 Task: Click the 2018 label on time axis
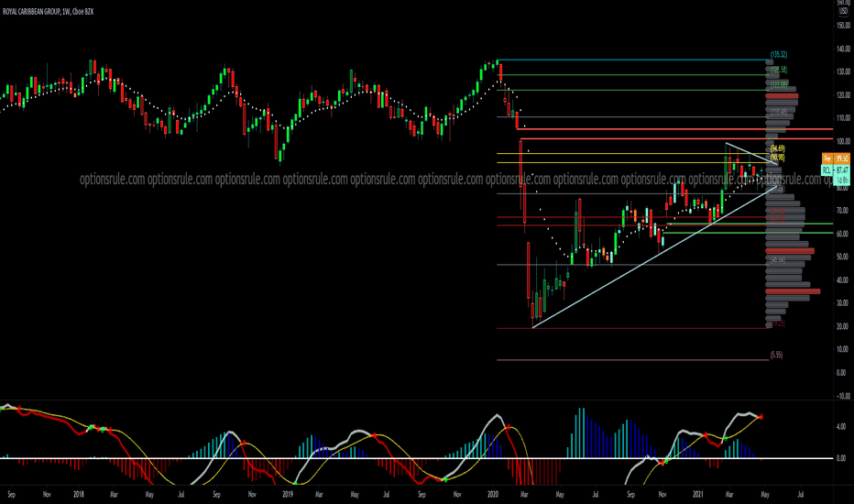[79, 495]
